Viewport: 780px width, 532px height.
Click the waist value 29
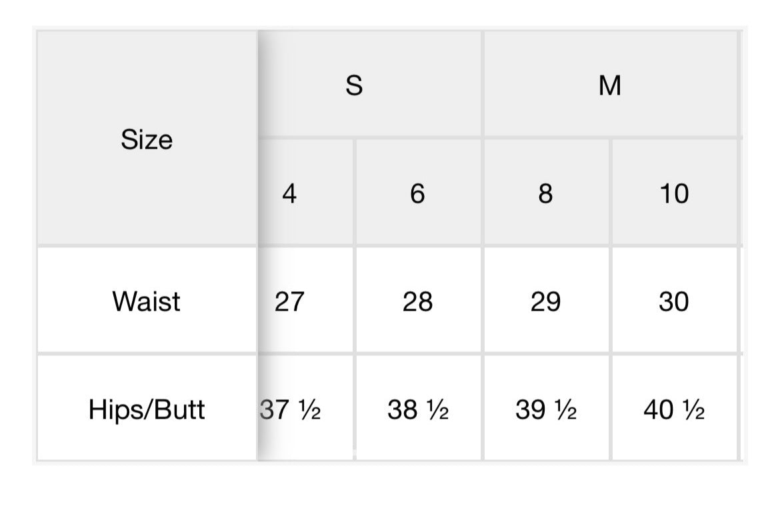(545, 301)
